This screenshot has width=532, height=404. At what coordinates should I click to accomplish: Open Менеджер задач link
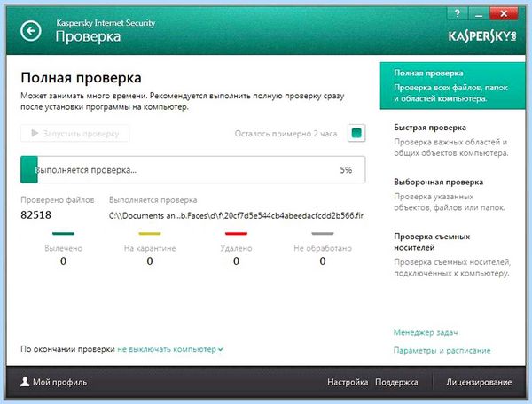pos(426,332)
